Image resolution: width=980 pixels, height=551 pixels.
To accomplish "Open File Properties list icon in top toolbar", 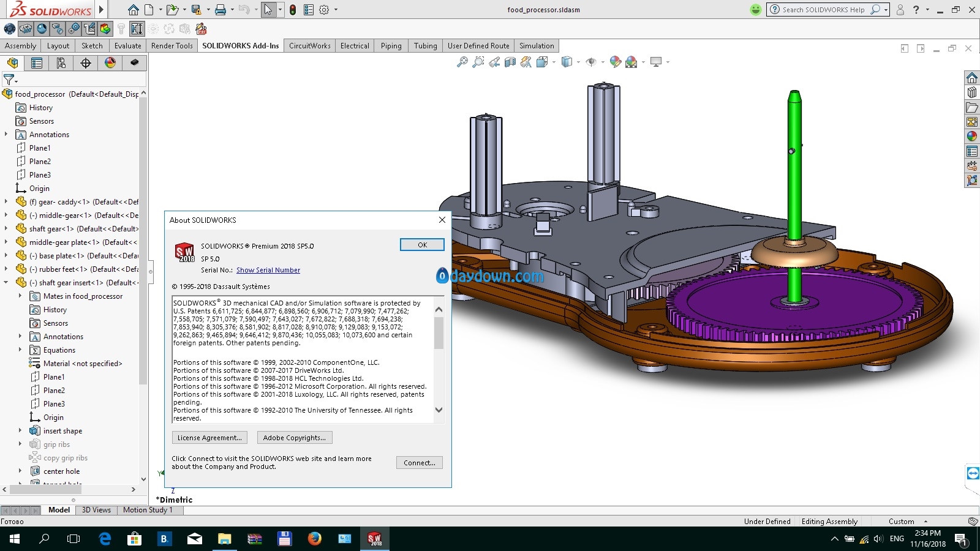I will point(308,10).
